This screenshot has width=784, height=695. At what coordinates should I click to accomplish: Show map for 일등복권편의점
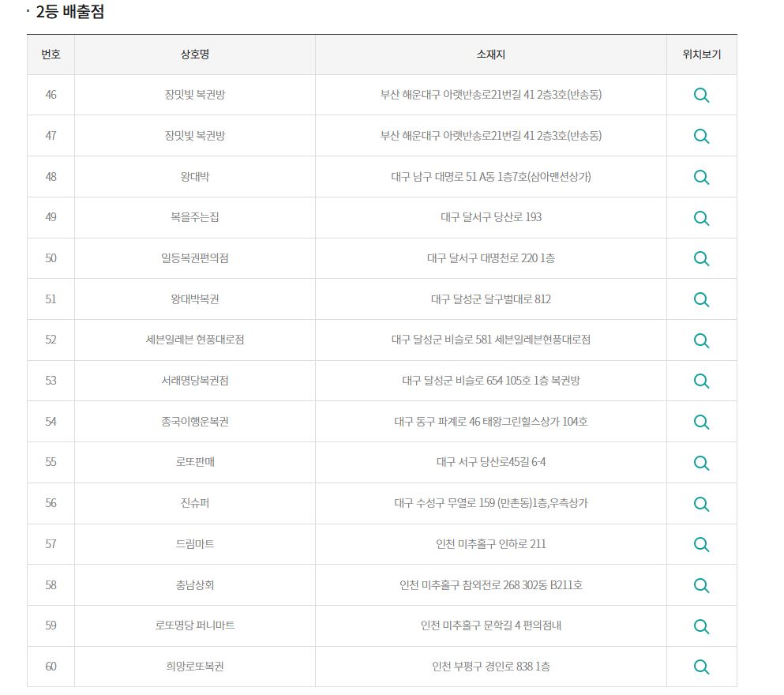(701, 258)
